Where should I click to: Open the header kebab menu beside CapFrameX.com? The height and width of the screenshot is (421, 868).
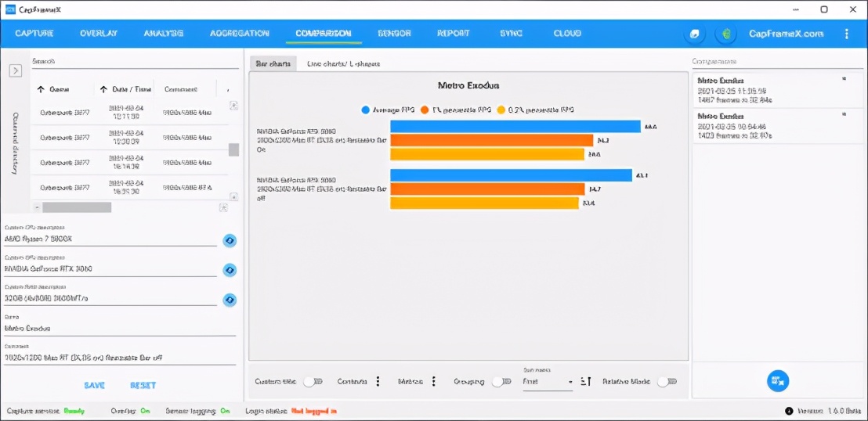846,34
